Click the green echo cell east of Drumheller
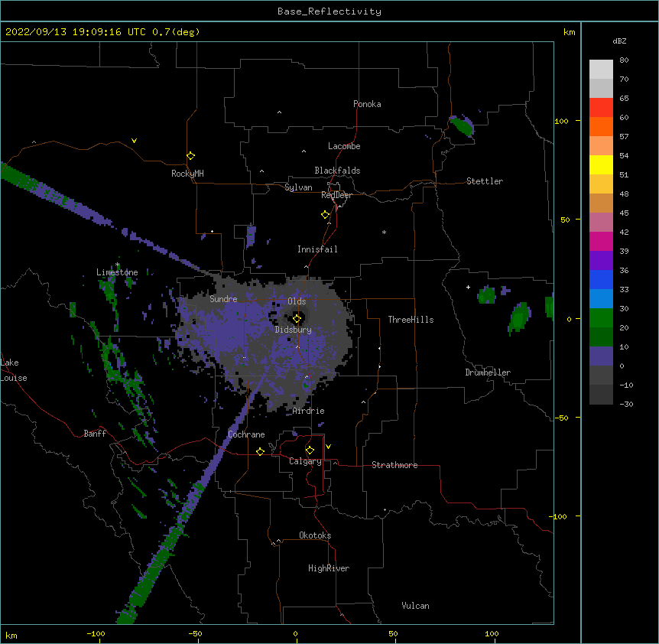The height and width of the screenshot is (644, 659). (519, 318)
